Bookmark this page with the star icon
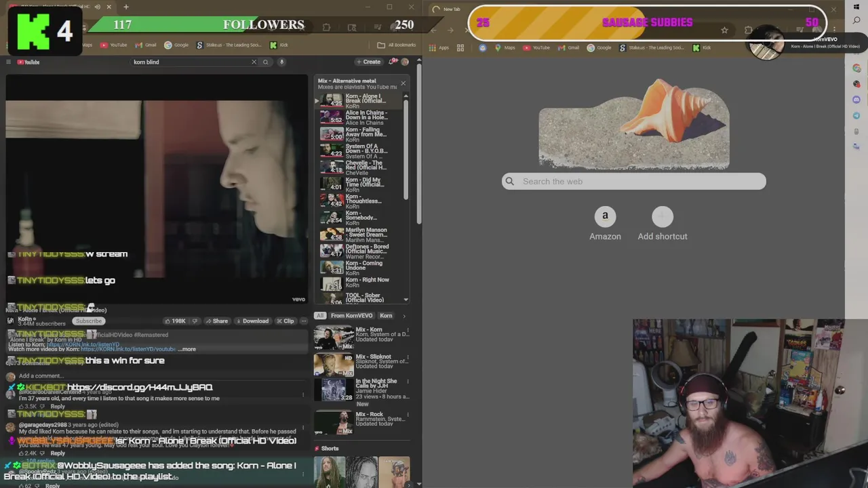The image size is (868, 488). click(724, 30)
